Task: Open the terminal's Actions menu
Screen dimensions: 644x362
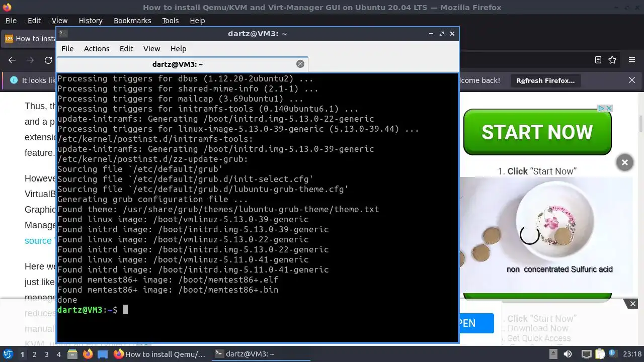Action: click(x=97, y=49)
